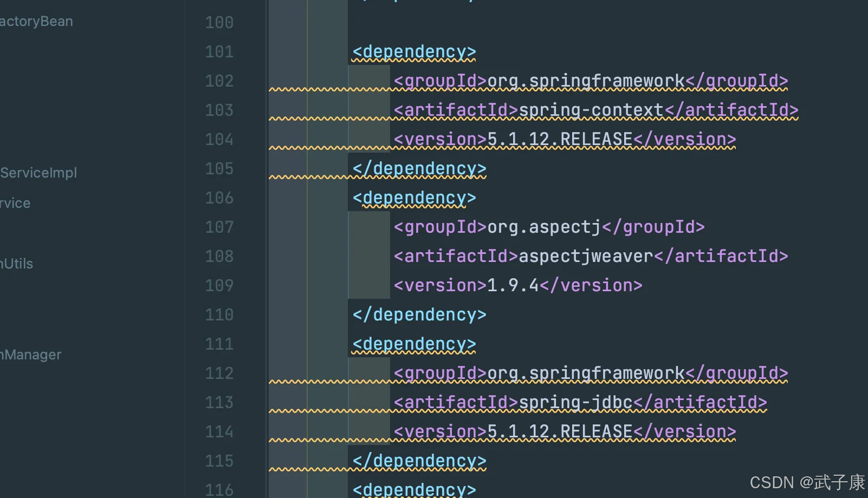Click version 1.9.4 text
The height and width of the screenshot is (498, 868).
pyautogui.click(x=513, y=286)
